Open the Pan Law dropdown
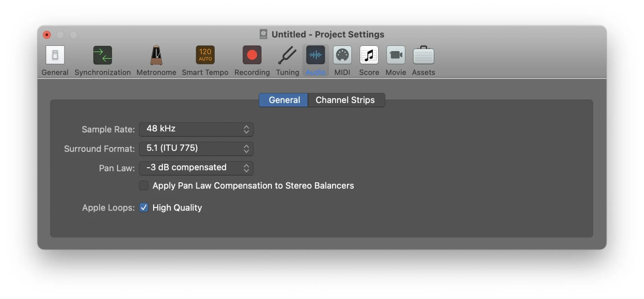 pyautogui.click(x=196, y=168)
